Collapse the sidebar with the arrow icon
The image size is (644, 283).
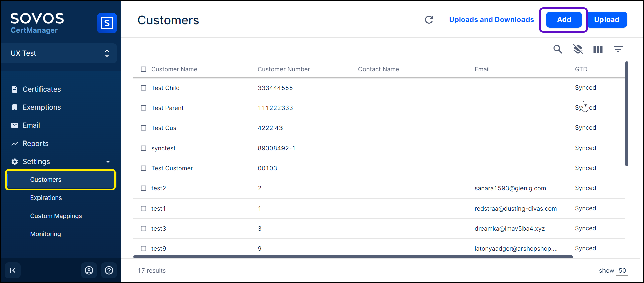pyautogui.click(x=13, y=270)
